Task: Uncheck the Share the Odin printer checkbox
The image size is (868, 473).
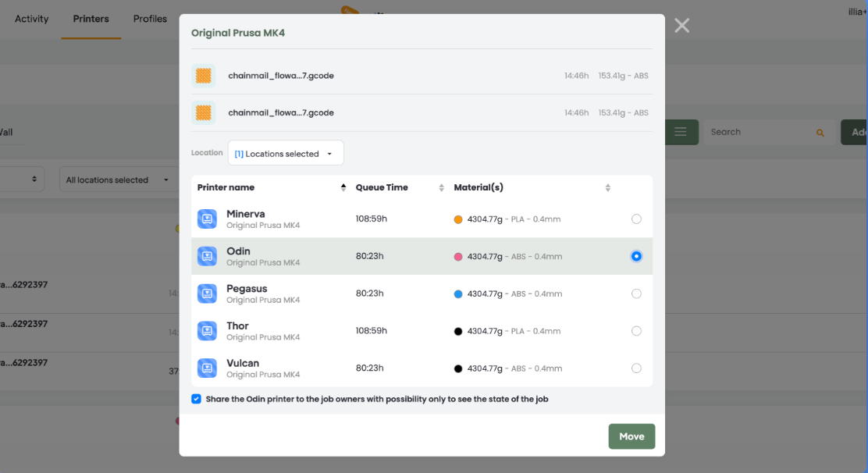Action: 196,399
